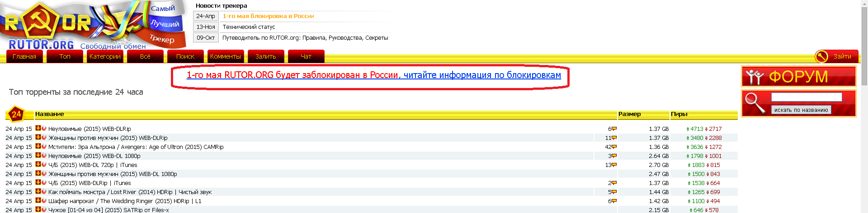Open torrent 'Ч/Б (2015) WEB-DLRip | iTunes'
This screenshot has height=213, width=868.
pos(90,183)
